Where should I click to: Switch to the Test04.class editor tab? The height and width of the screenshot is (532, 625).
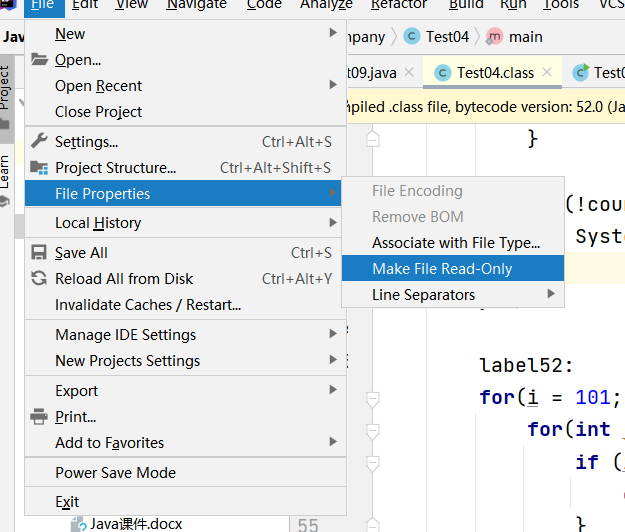coord(493,73)
